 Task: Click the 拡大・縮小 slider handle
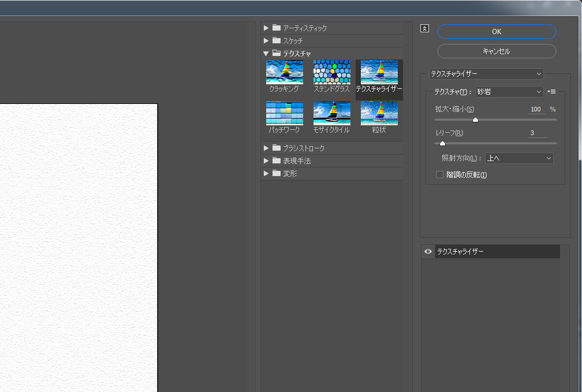pyautogui.click(x=475, y=120)
